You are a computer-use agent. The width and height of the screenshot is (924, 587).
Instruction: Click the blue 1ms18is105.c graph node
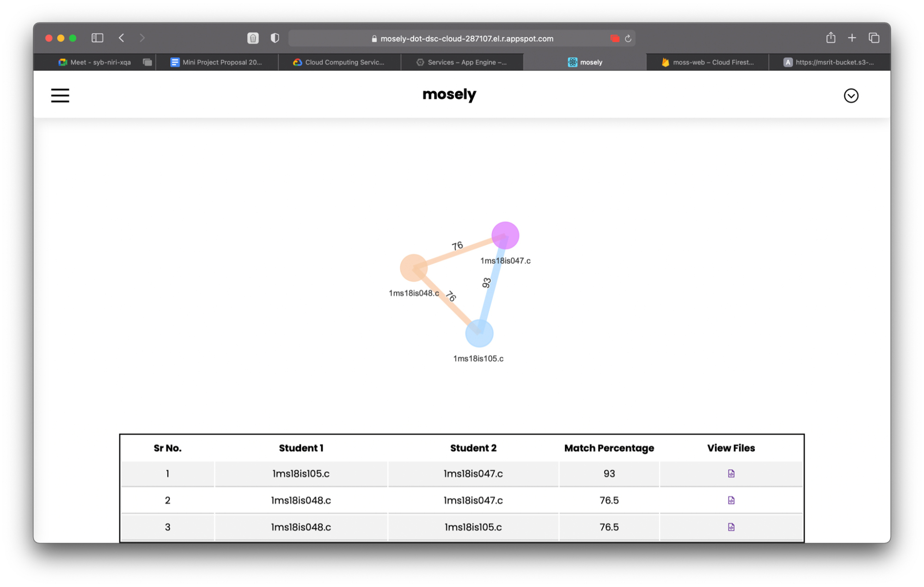[479, 333]
